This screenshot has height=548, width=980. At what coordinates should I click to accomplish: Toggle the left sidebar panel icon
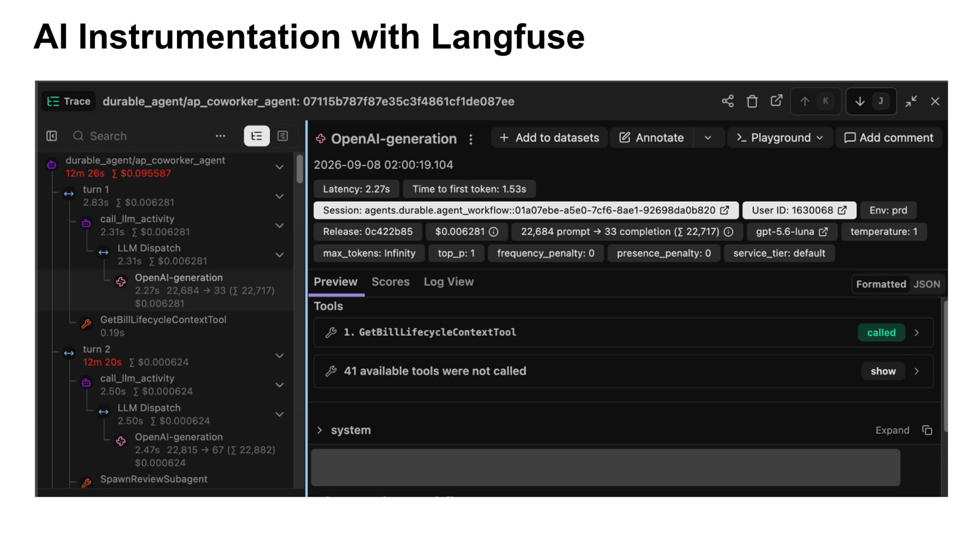click(51, 136)
